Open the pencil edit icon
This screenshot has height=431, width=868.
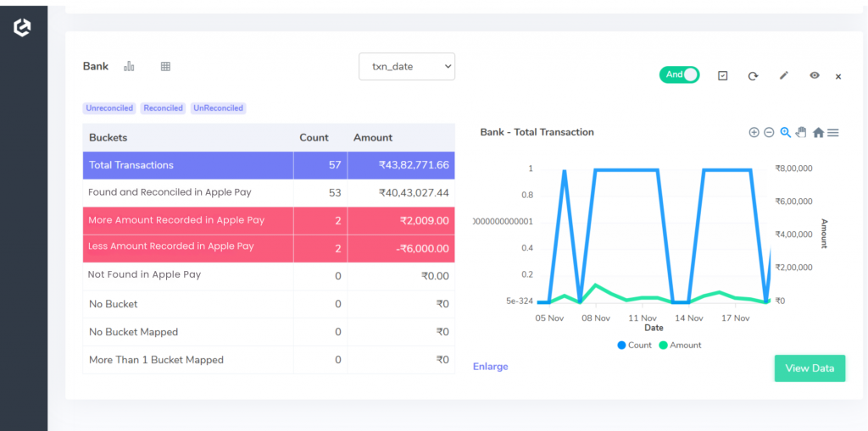(783, 75)
